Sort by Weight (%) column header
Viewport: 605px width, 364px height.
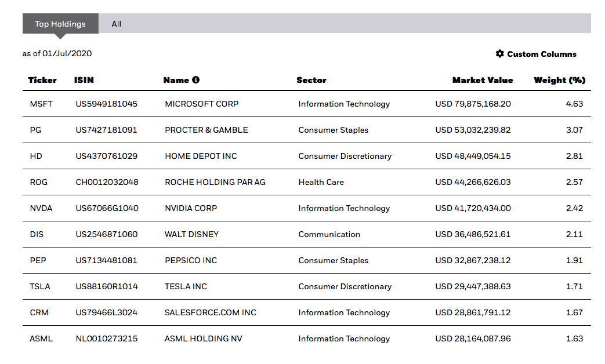tap(559, 80)
